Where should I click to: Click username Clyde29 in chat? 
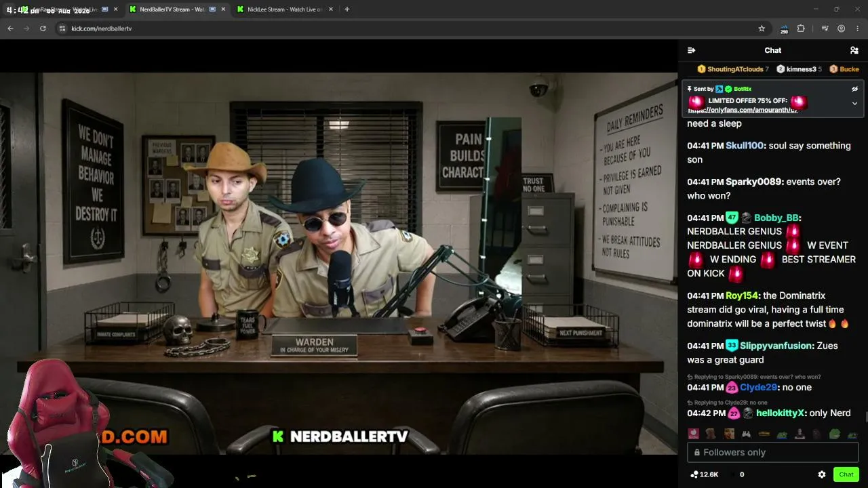tap(758, 387)
